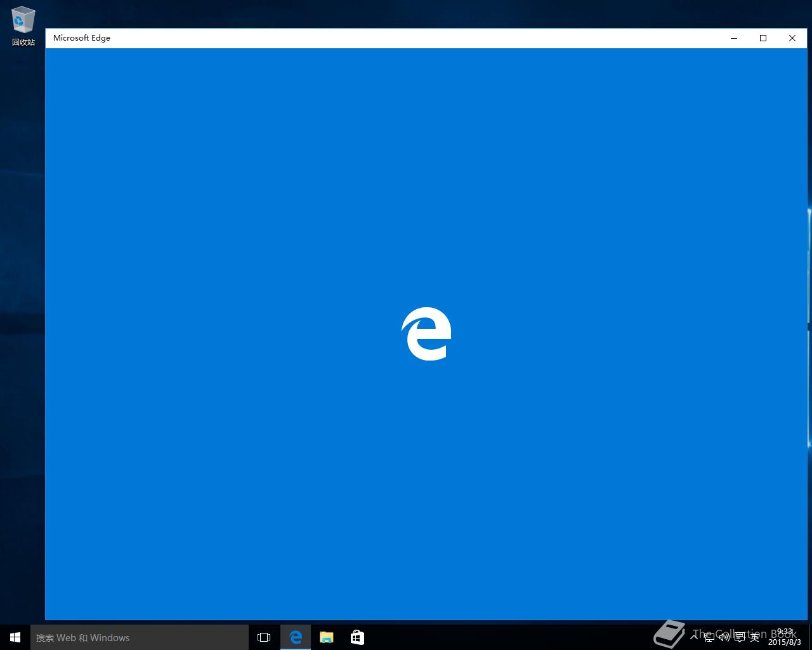Close the Microsoft Edge window
The height and width of the screenshot is (650, 812).
point(792,38)
